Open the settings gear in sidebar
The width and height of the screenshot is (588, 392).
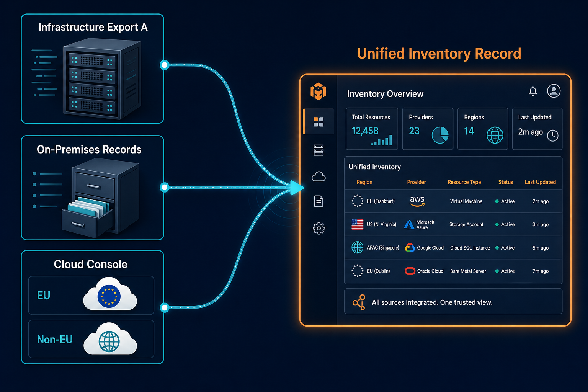click(x=318, y=228)
